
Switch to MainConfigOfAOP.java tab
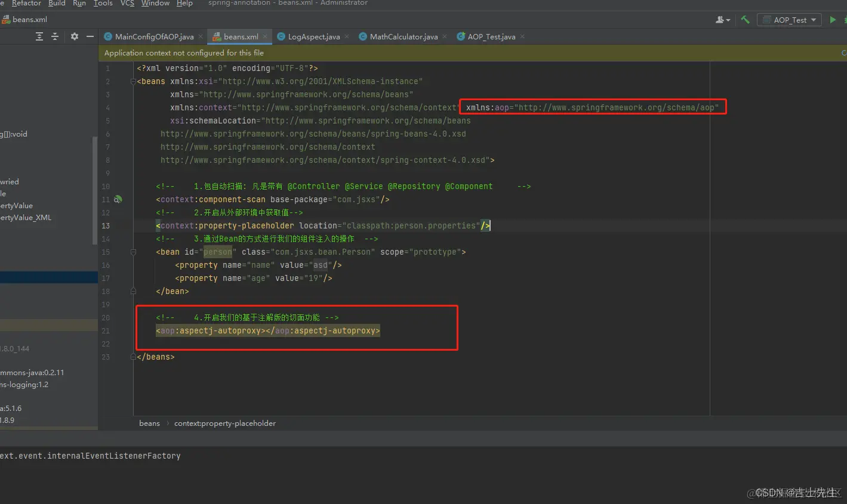pyautogui.click(x=154, y=37)
